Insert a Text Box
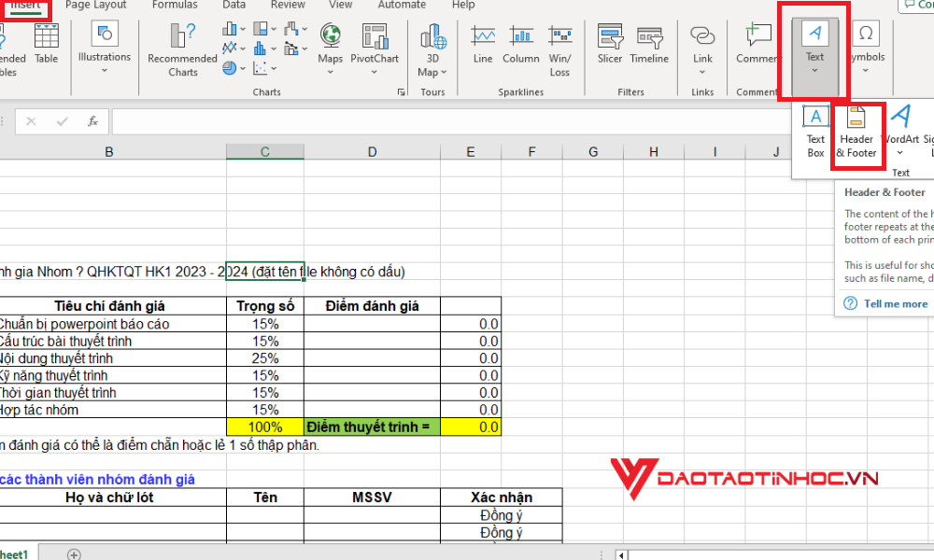This screenshot has width=934, height=560. click(815, 132)
